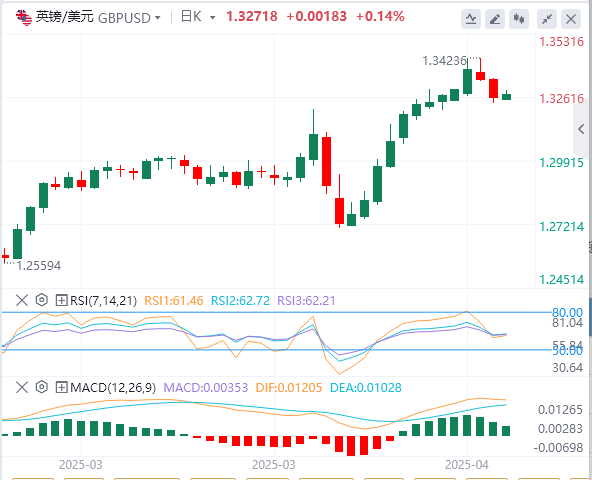This screenshot has height=480, width=592.
Task: Switch chart type with candlestick icon
Action: pyautogui.click(x=519, y=19)
